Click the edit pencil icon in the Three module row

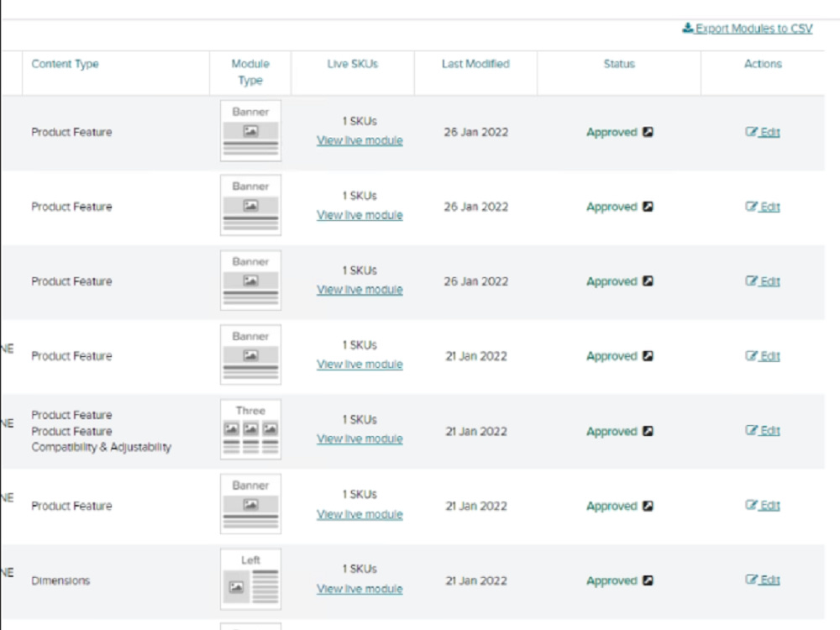751,429
